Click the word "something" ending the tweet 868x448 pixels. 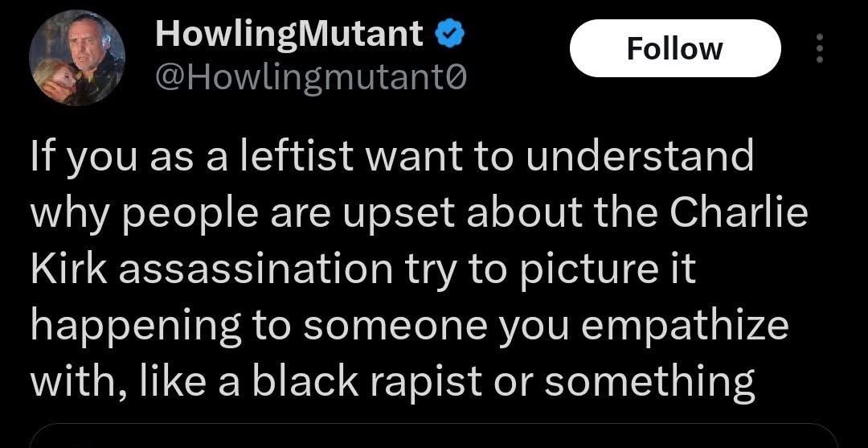click(649, 383)
